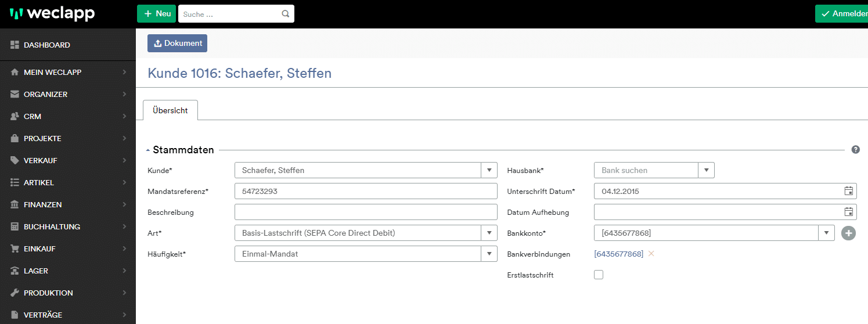The width and height of the screenshot is (868, 324).
Task: Click the Projekte briefcase icon
Action: coord(15,139)
